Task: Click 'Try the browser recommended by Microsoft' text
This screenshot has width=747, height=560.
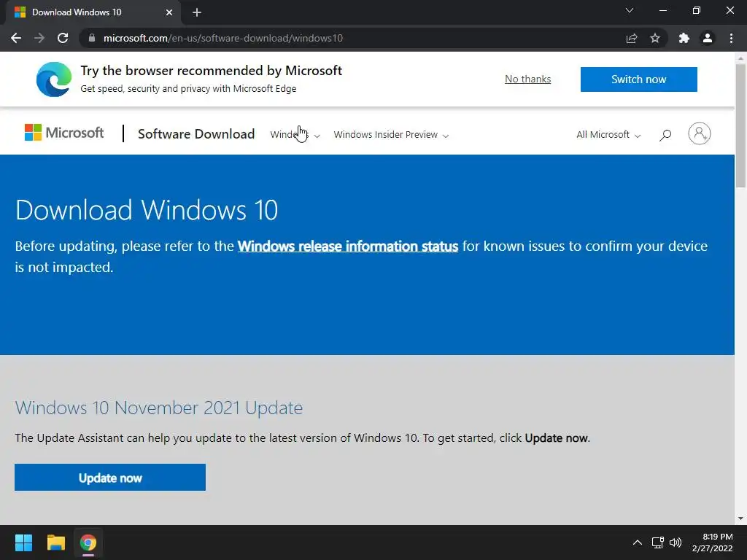Action: [x=211, y=71]
